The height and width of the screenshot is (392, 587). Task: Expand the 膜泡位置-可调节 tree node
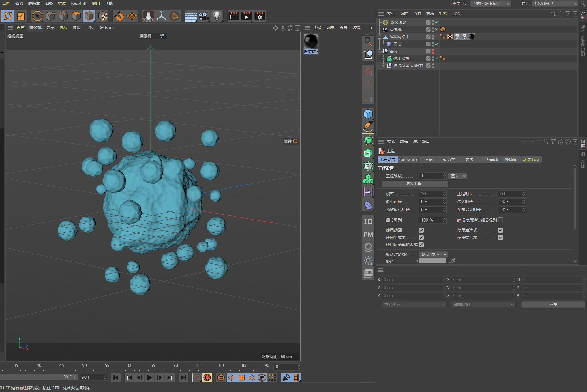383,66
